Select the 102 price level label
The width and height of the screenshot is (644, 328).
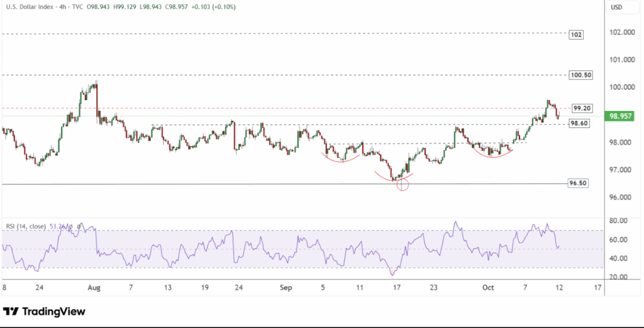(575, 35)
